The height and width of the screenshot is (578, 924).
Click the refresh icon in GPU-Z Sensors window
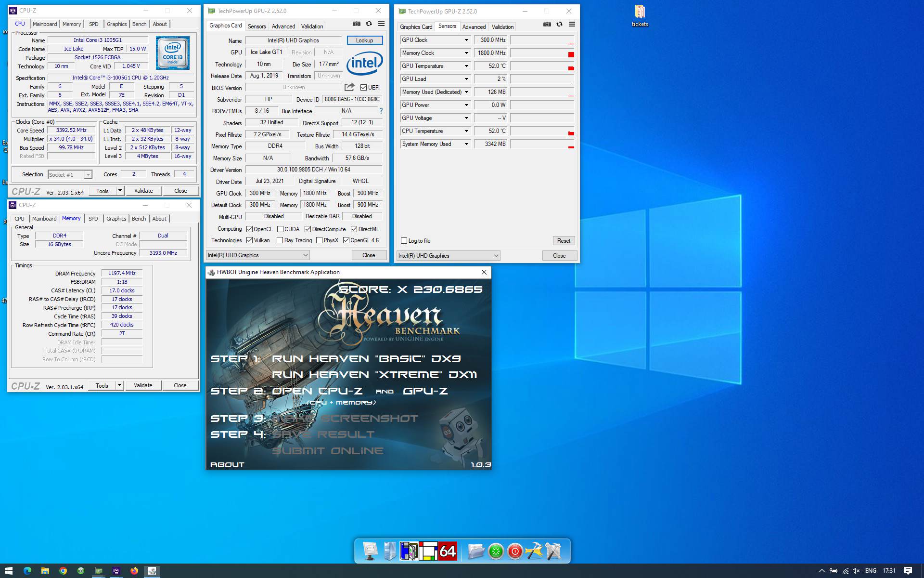click(x=559, y=24)
